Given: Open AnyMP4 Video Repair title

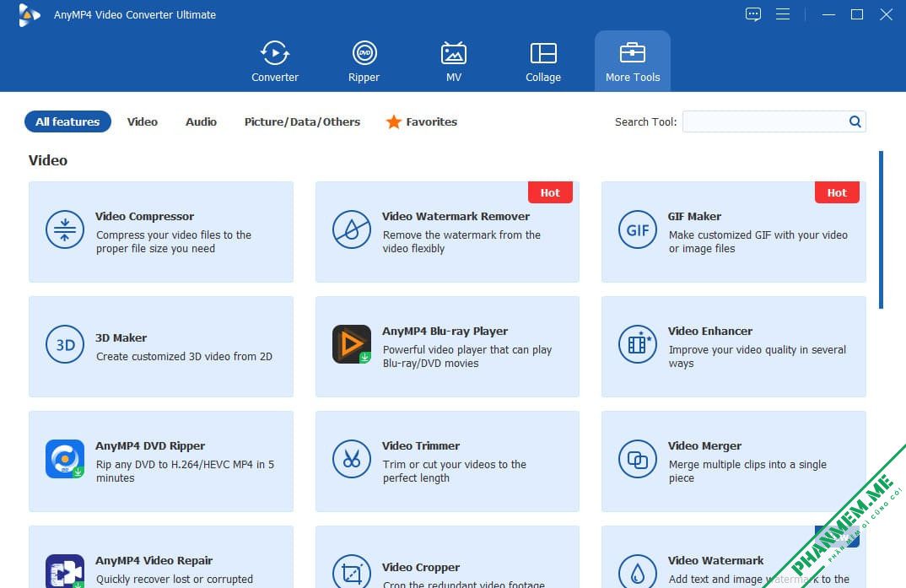Looking at the screenshot, I should point(154,561).
